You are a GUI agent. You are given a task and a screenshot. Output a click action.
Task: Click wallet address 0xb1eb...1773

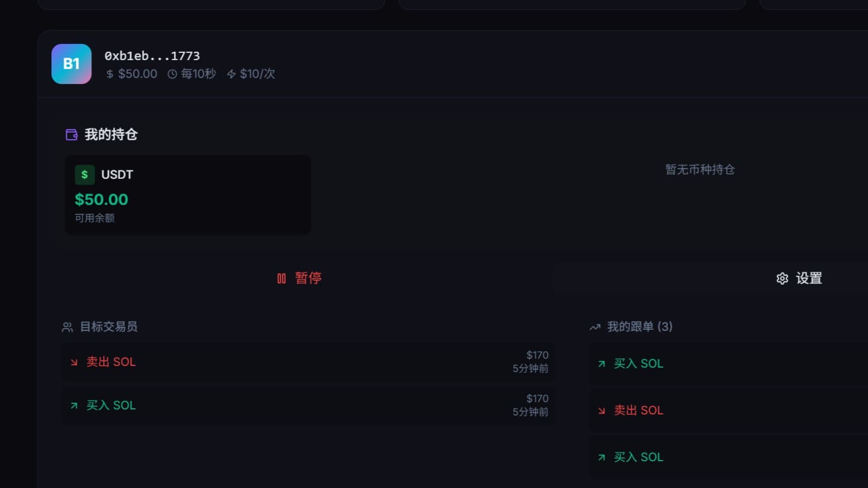pyautogui.click(x=152, y=56)
